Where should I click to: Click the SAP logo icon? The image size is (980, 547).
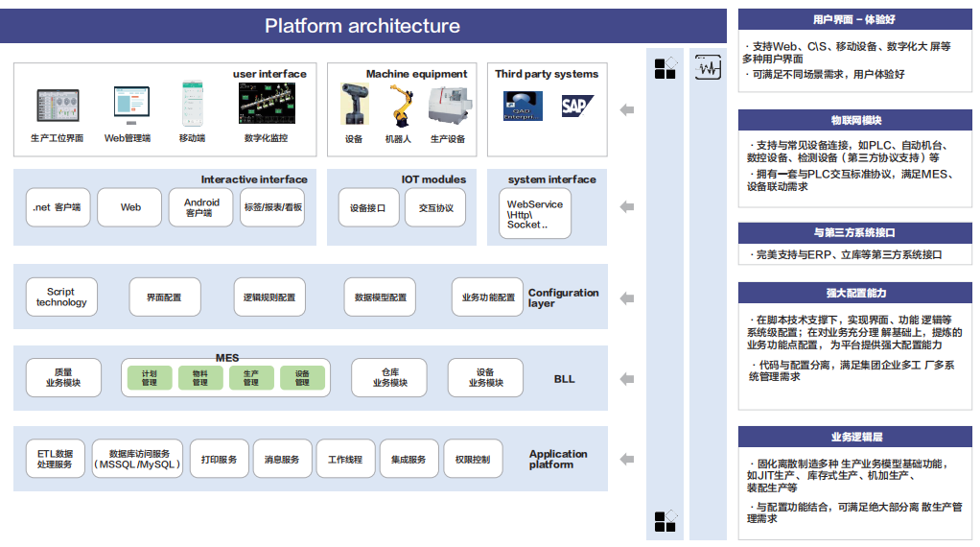[577, 106]
